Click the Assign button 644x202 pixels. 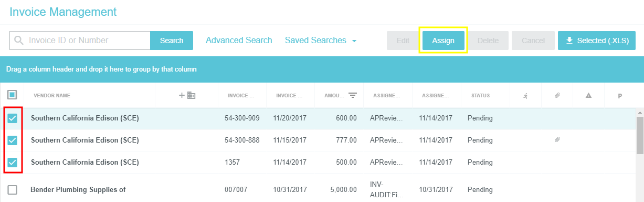tap(444, 41)
